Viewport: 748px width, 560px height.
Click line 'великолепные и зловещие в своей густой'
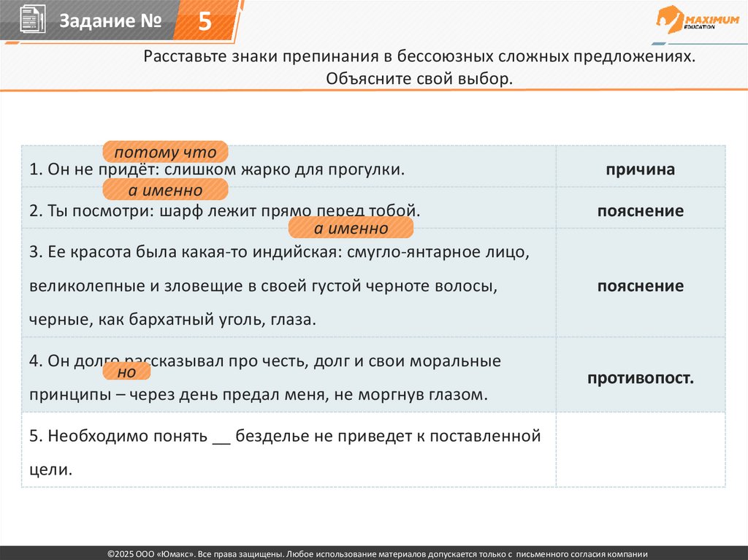click(263, 285)
